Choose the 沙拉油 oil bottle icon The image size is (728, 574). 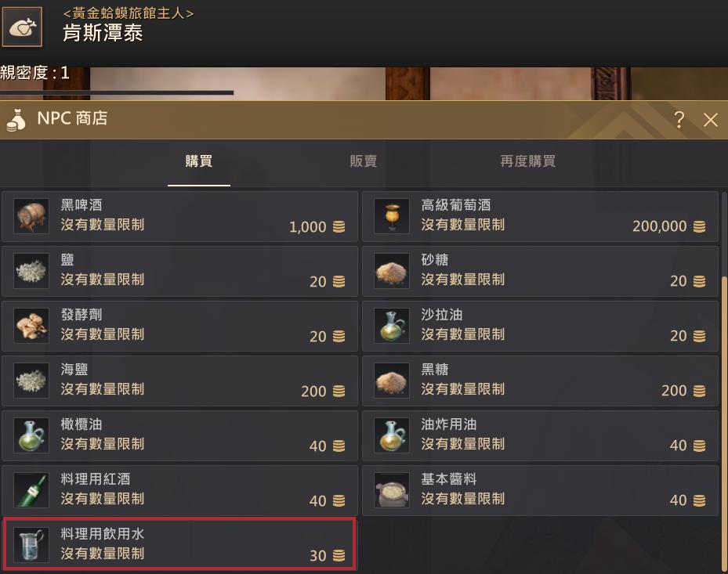[391, 326]
